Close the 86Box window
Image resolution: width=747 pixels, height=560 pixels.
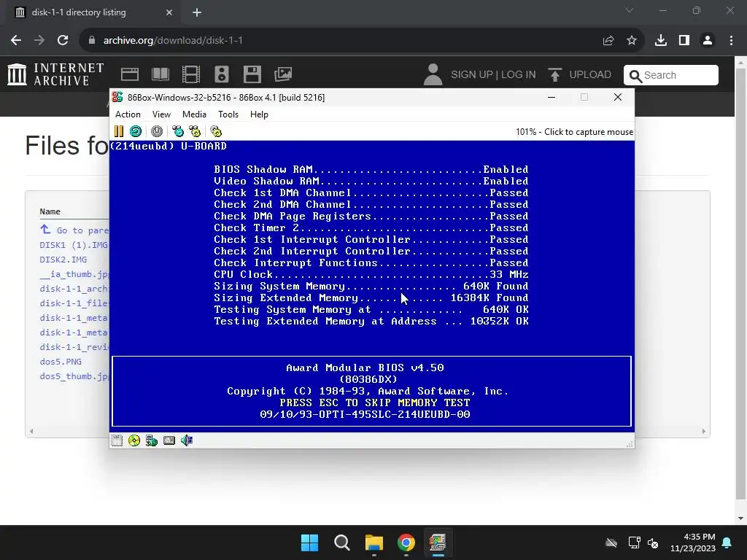pyautogui.click(x=618, y=97)
